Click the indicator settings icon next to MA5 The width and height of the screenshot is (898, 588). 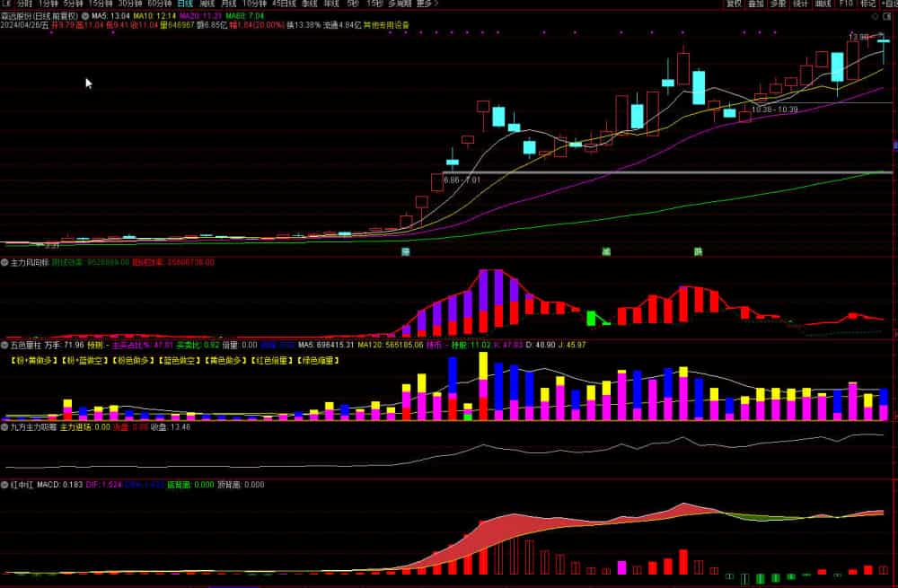[85, 16]
